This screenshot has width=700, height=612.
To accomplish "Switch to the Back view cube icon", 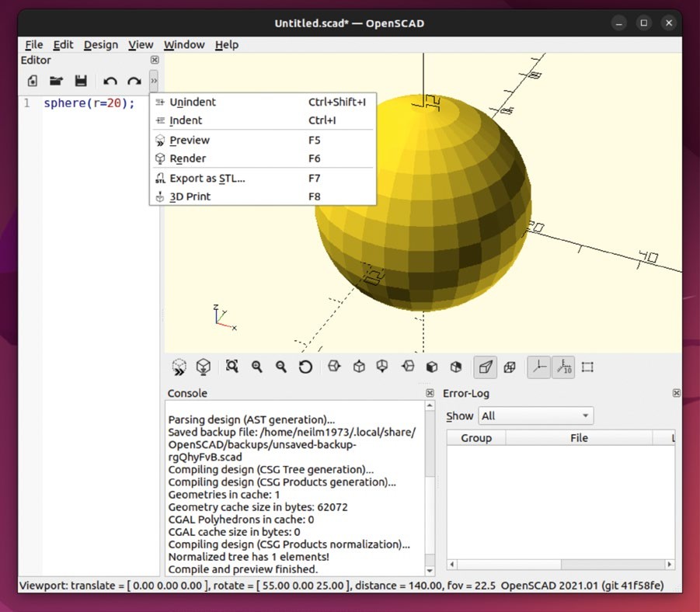I will tap(456, 367).
